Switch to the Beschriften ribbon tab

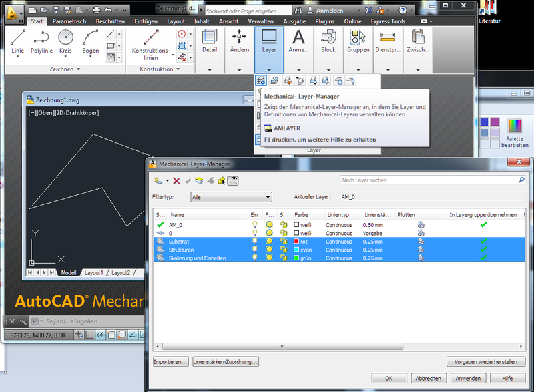110,21
